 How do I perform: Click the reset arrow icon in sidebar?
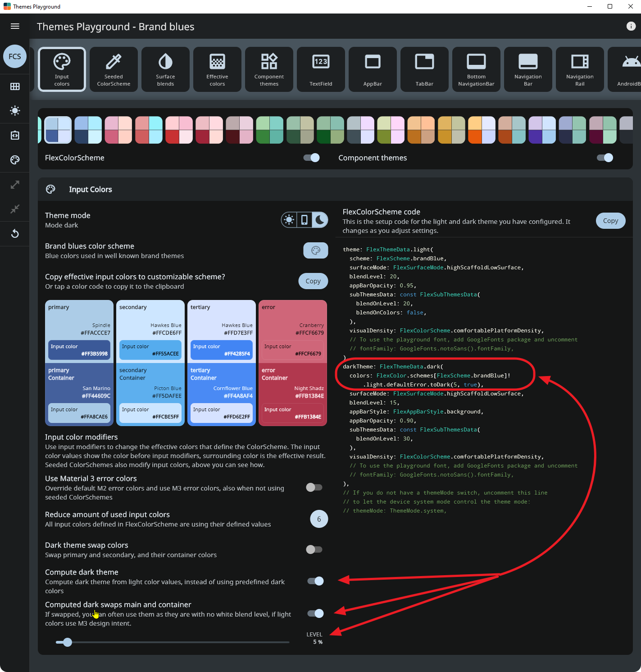(x=15, y=233)
